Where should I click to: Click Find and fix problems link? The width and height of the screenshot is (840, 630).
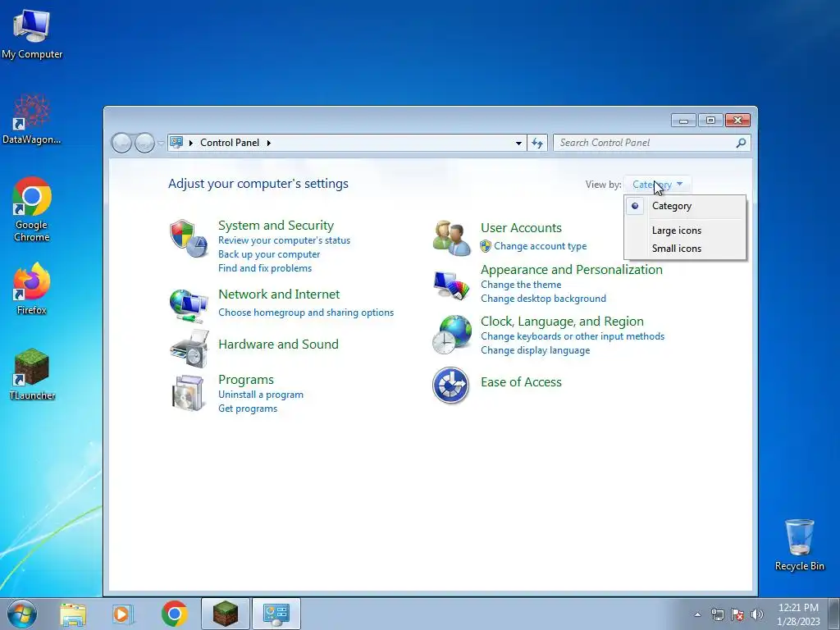[265, 268]
